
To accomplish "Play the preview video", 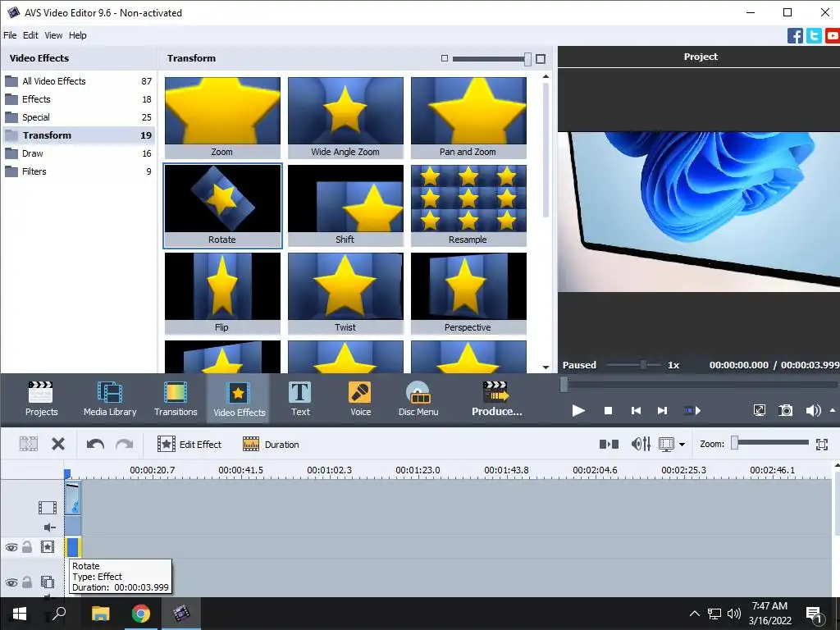I will click(x=578, y=411).
